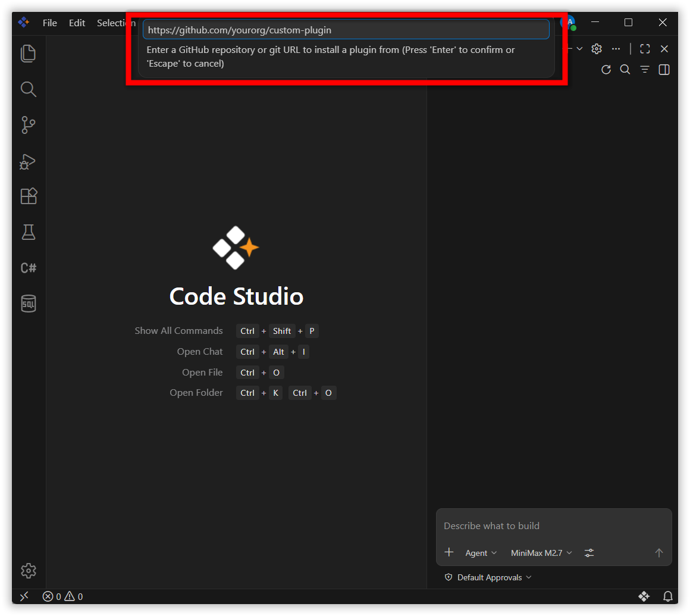Close the chat panel
Screen dimensions: 690x616
point(664,49)
